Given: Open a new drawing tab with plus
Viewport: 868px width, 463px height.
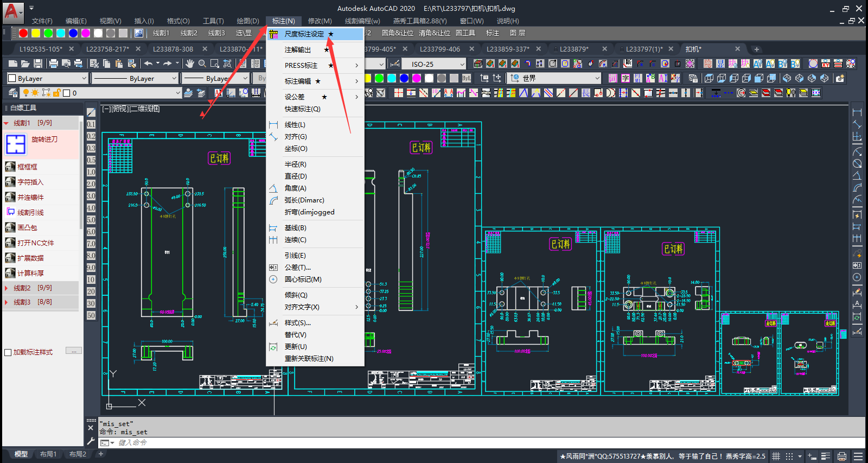Looking at the screenshot, I should 757,49.
